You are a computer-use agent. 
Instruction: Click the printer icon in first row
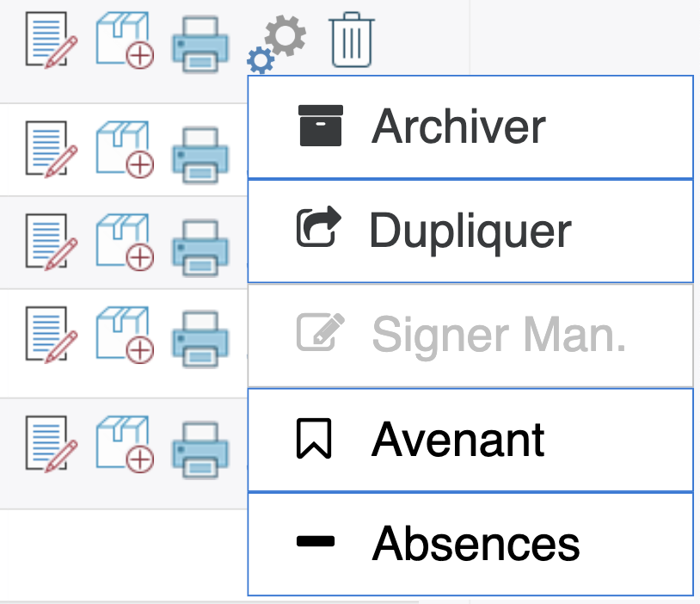(200, 44)
